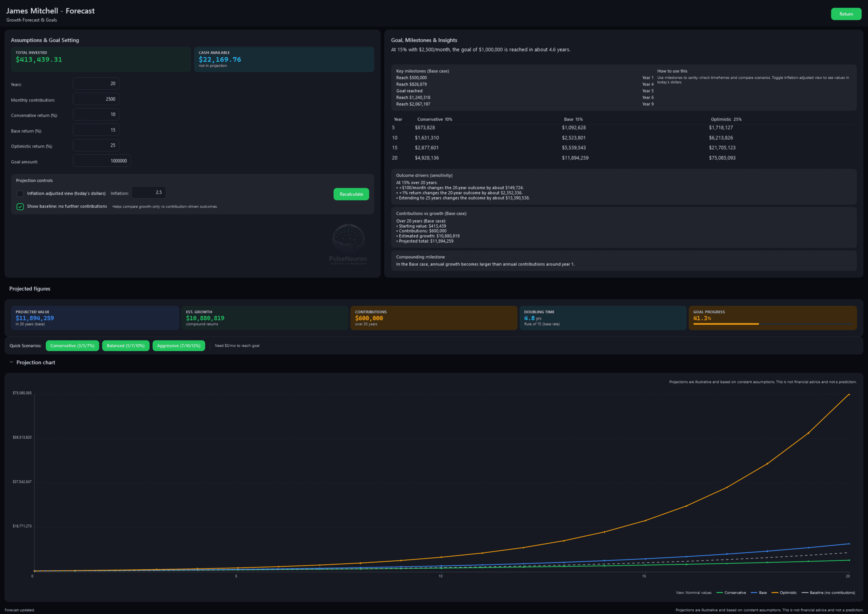
Task: Click the Inflation rate input field
Action: tap(149, 192)
